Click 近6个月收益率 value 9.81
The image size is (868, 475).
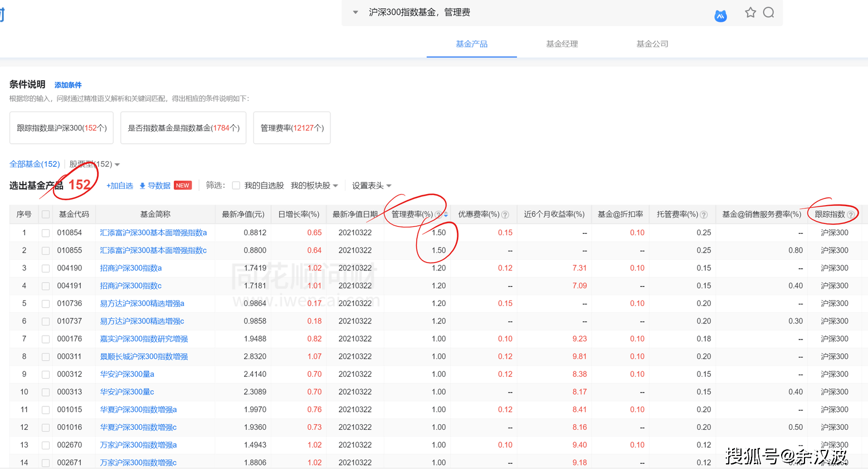coord(579,356)
